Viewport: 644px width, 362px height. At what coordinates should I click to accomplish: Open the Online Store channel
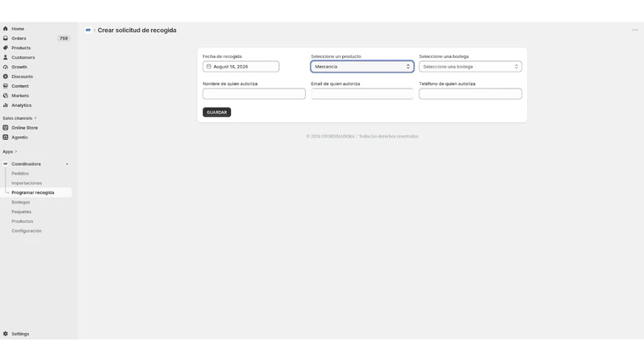click(25, 128)
